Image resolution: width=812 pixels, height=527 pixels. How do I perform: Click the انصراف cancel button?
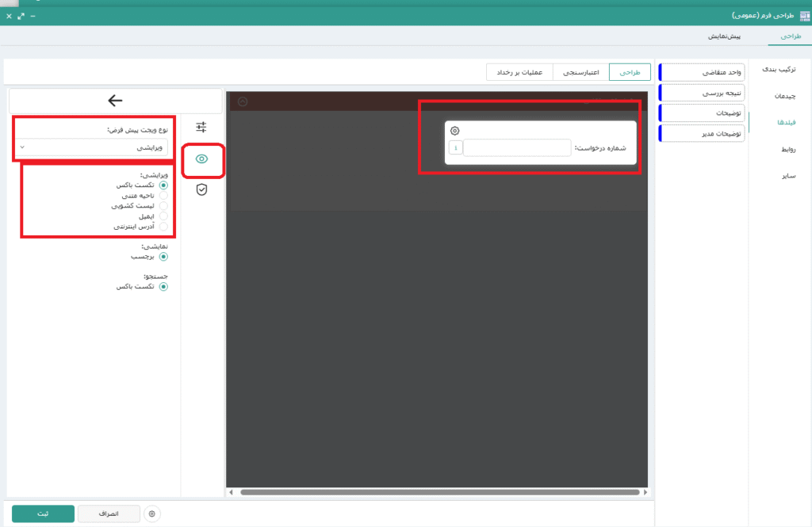click(x=109, y=514)
